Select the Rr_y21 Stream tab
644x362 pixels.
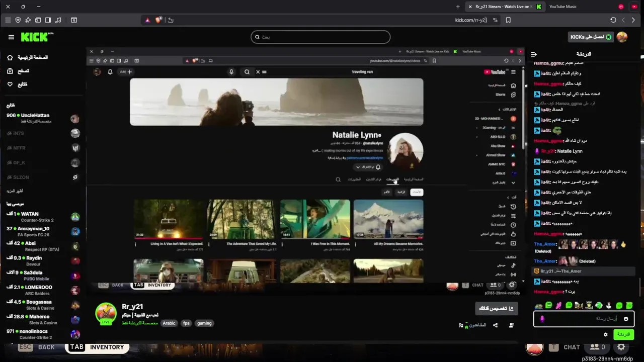click(505, 7)
